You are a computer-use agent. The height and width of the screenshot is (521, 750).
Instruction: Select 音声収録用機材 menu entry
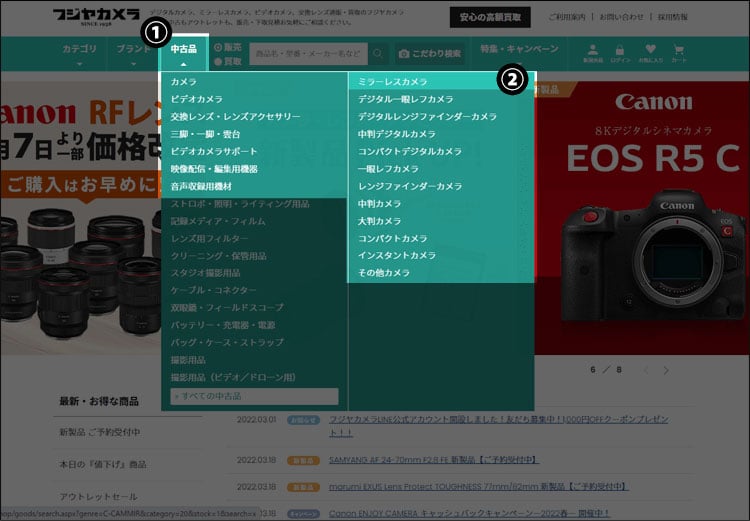(201, 186)
